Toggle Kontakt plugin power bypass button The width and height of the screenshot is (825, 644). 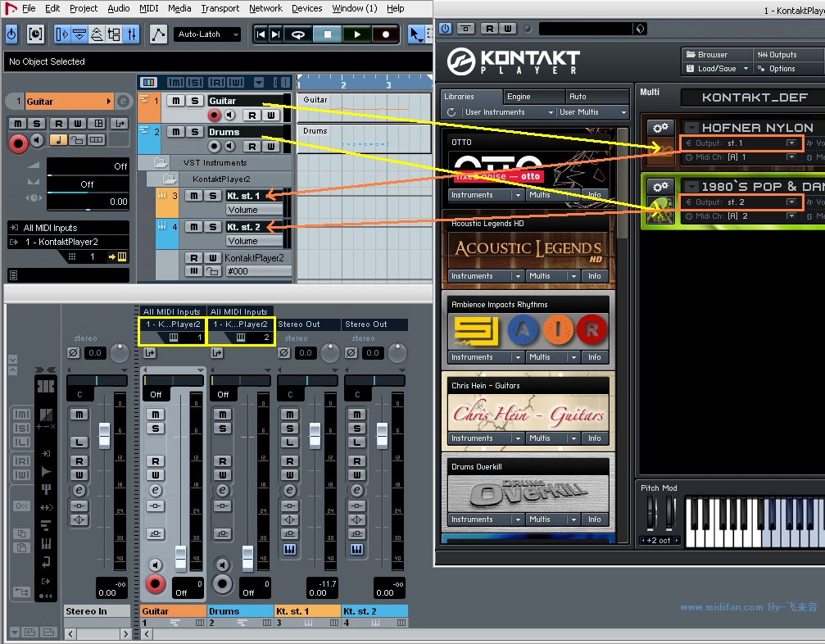tap(445, 29)
